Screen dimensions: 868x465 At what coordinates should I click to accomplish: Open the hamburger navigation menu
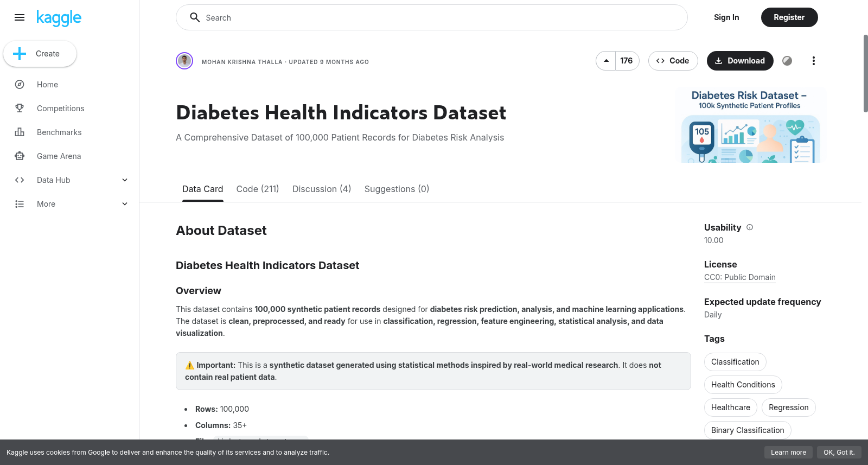pos(20,17)
